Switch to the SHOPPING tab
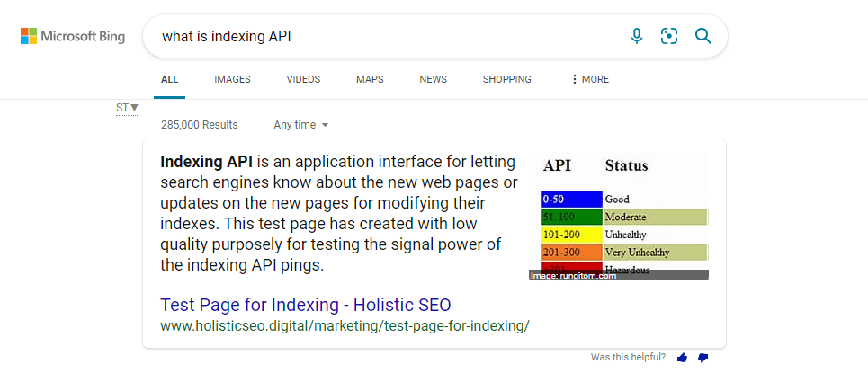868x391 pixels. 507,79
